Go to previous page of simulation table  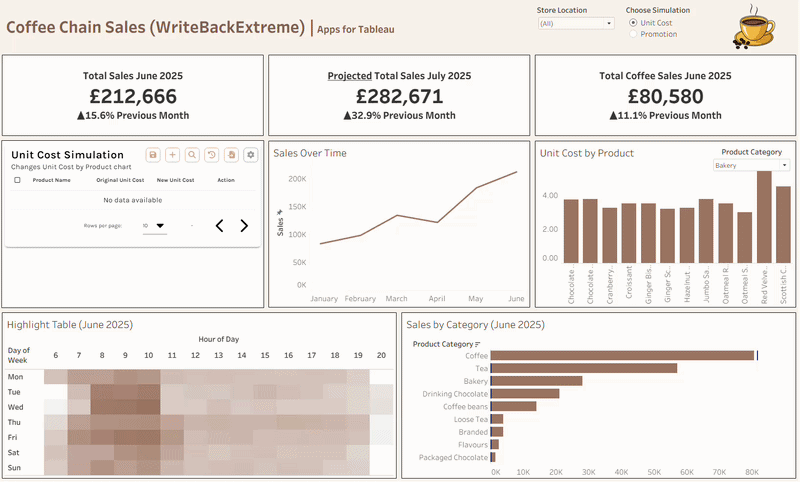pos(219,226)
